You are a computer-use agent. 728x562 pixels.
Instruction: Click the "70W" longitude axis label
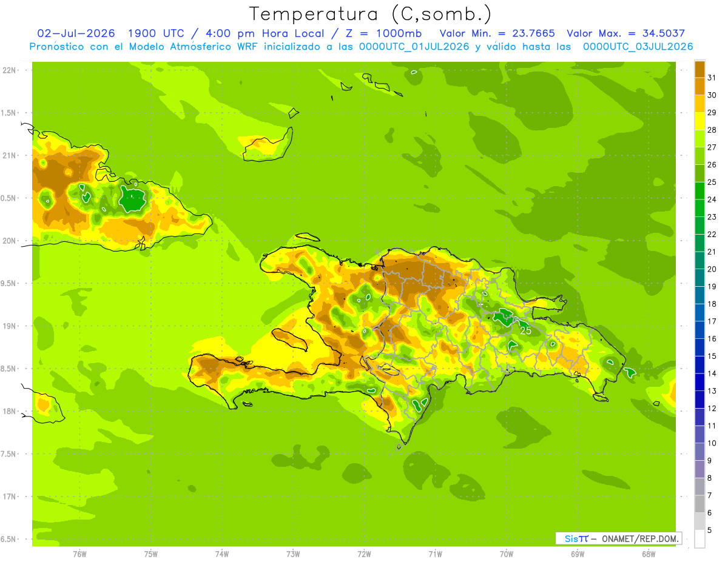tap(507, 554)
